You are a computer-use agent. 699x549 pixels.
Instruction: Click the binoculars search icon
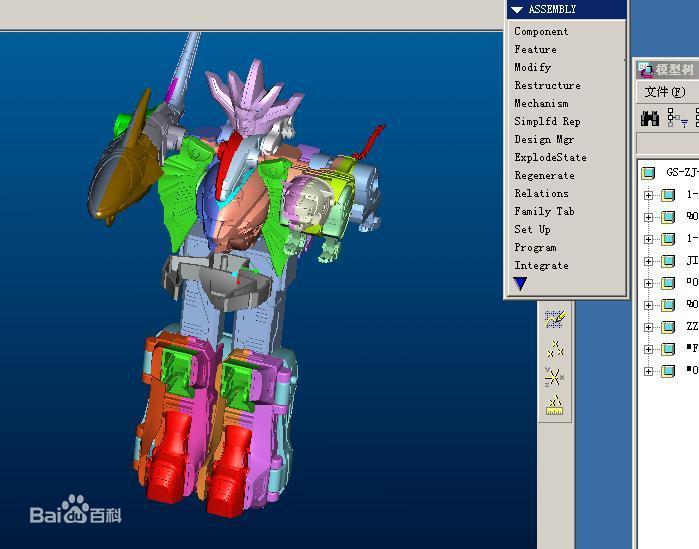pyautogui.click(x=650, y=119)
